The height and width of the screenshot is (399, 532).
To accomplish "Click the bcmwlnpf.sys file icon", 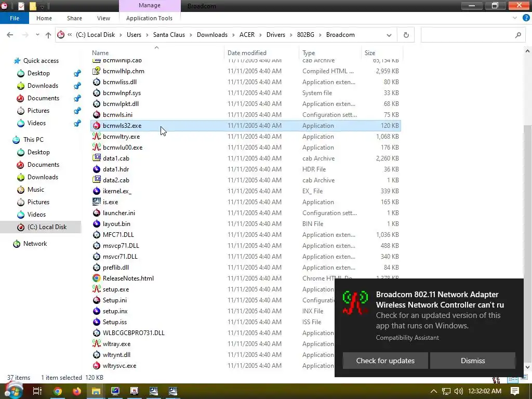I will [97, 92].
